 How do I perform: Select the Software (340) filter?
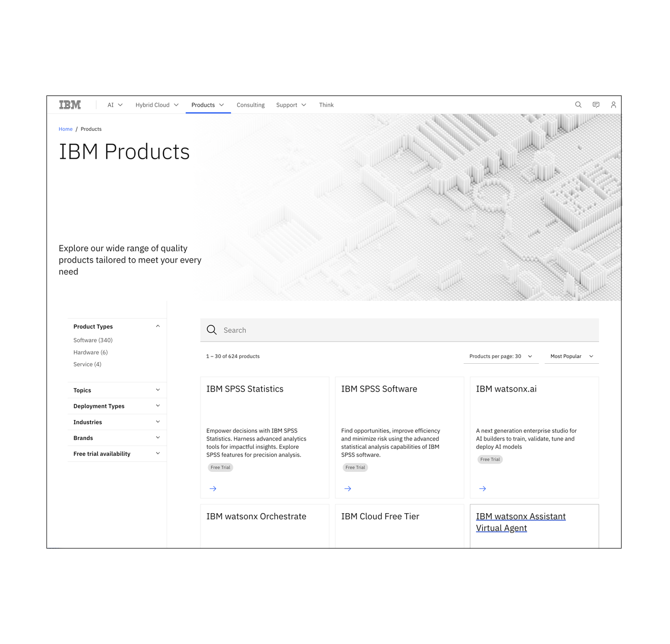point(93,340)
